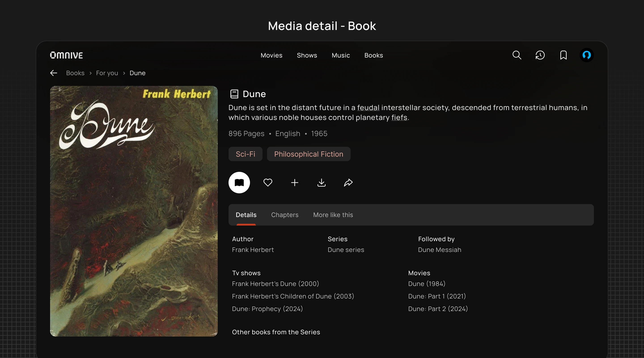Open the search icon
This screenshot has height=358, width=644.
click(x=517, y=55)
